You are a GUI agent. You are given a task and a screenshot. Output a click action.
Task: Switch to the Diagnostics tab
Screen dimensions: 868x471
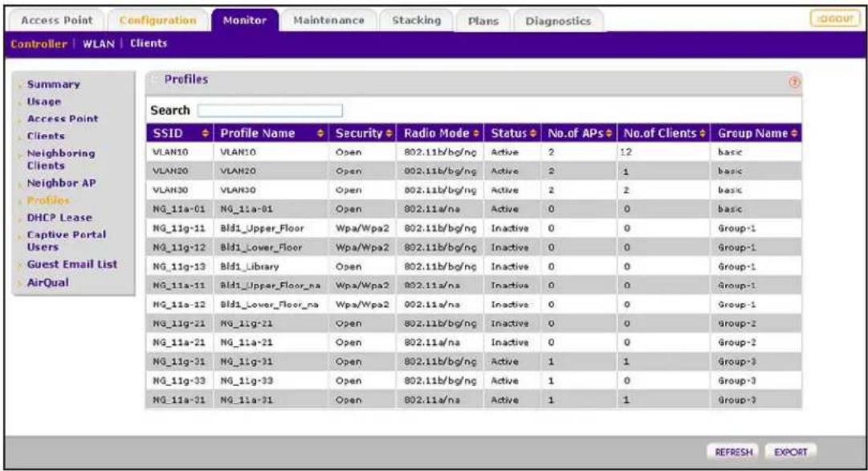(x=558, y=21)
